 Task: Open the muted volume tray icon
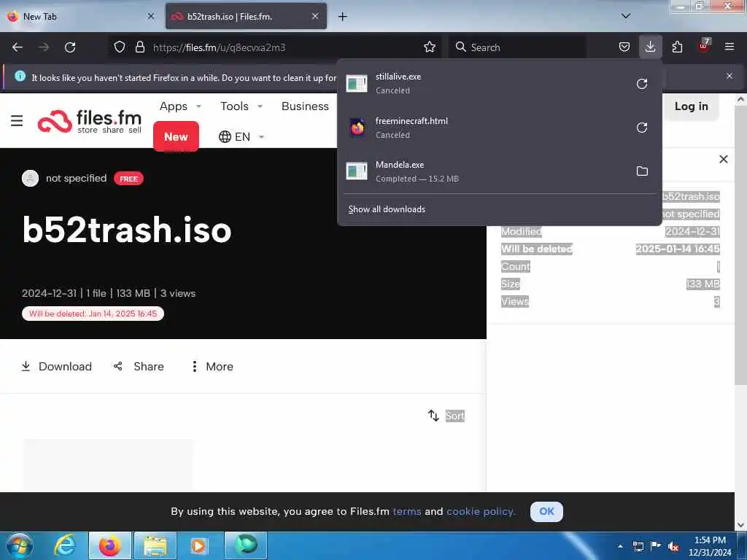point(673,546)
